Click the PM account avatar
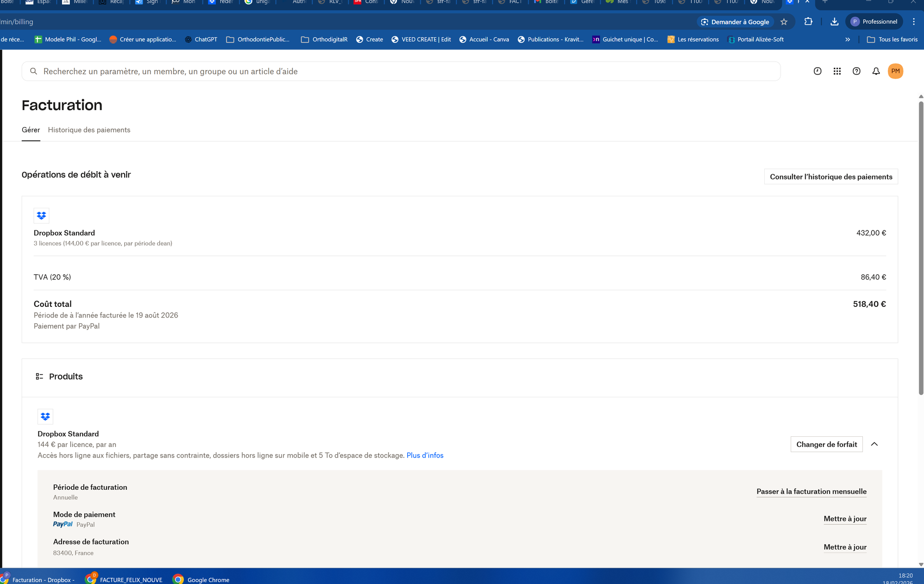The width and height of the screenshot is (924, 584). coord(895,71)
